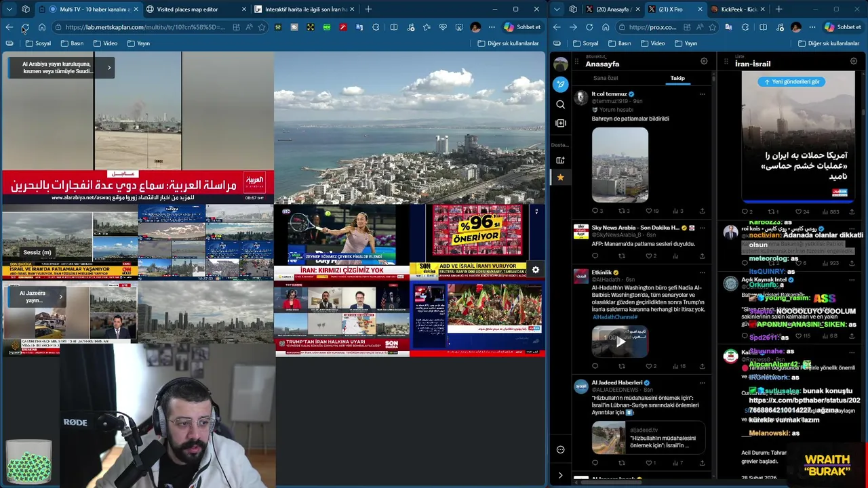Open Sohbet et Copilot in right browser
Screen dimensions: 868x488
point(843,27)
